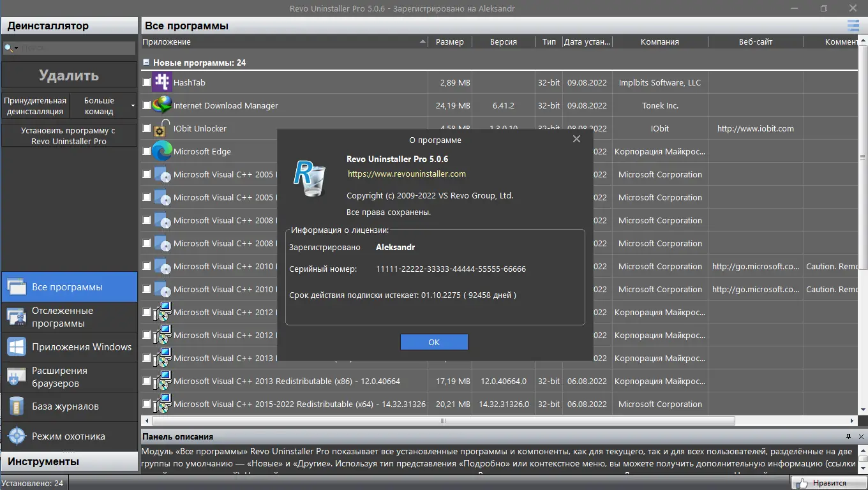The image size is (868, 490).
Task: Click the left arrow of the horizontal scrollbar
Action: coord(146,421)
